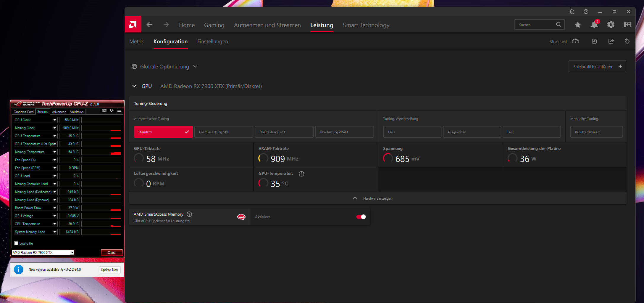
Task: Open Fan Speed (RPM) sensor dropdown
Action: pyautogui.click(x=54, y=168)
